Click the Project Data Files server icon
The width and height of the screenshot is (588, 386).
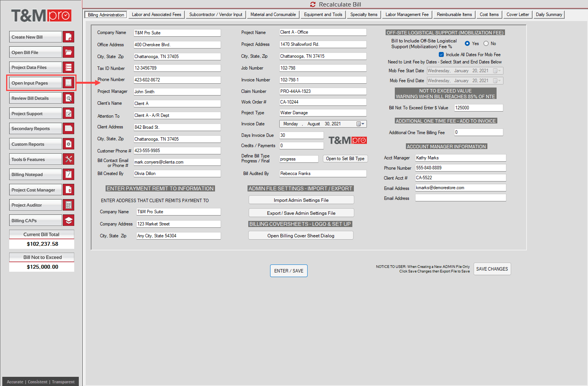coord(68,67)
